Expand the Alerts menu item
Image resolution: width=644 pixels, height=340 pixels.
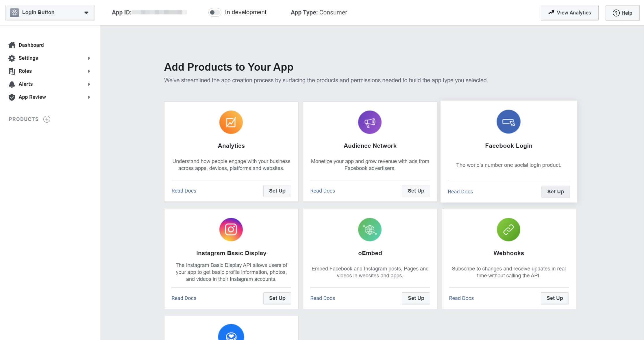coord(89,84)
